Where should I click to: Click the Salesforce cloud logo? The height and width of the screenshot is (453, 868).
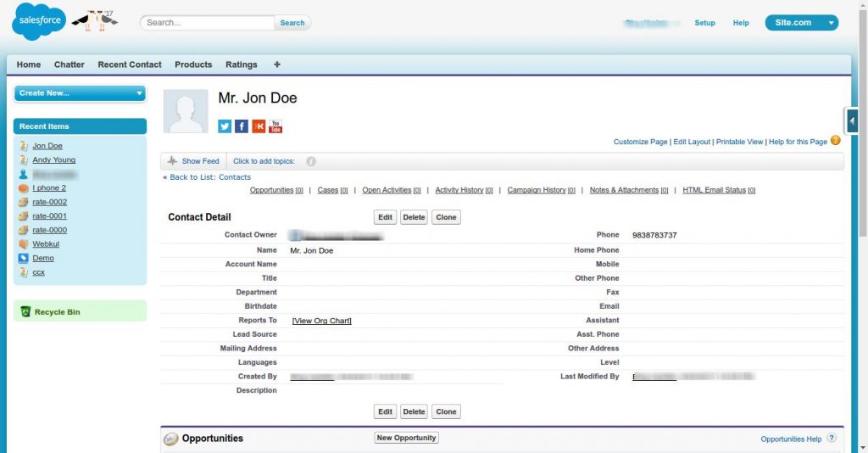38,23
